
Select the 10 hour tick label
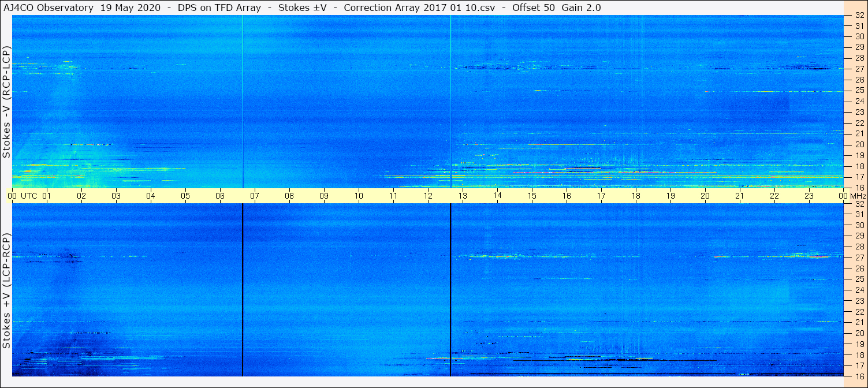tap(359, 196)
